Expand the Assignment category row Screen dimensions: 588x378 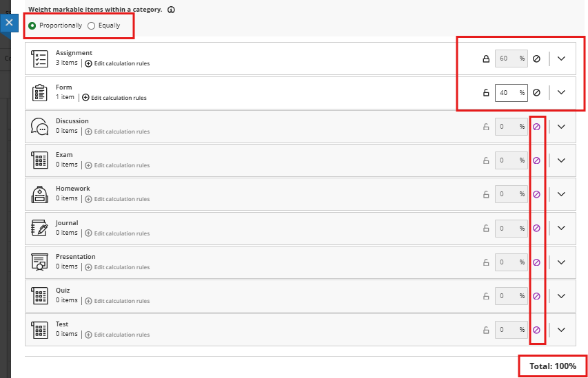561,59
